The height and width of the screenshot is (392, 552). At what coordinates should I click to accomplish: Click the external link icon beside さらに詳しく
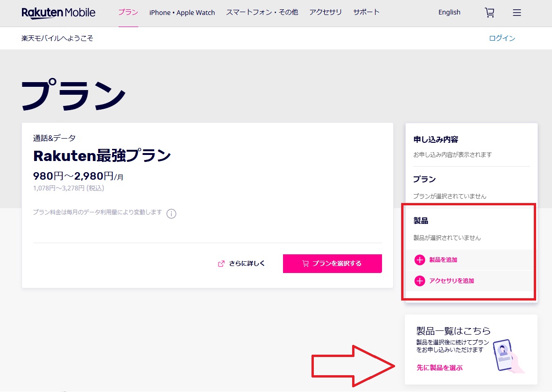point(221,264)
